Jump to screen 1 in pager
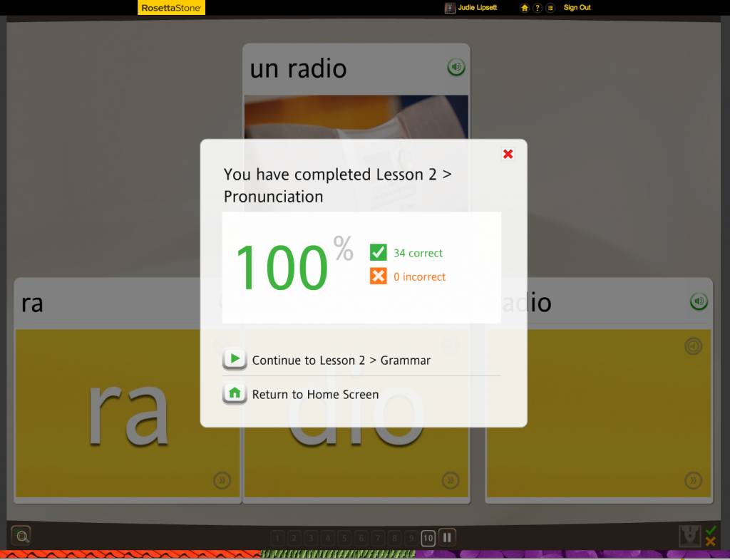730x560 pixels. (x=277, y=538)
